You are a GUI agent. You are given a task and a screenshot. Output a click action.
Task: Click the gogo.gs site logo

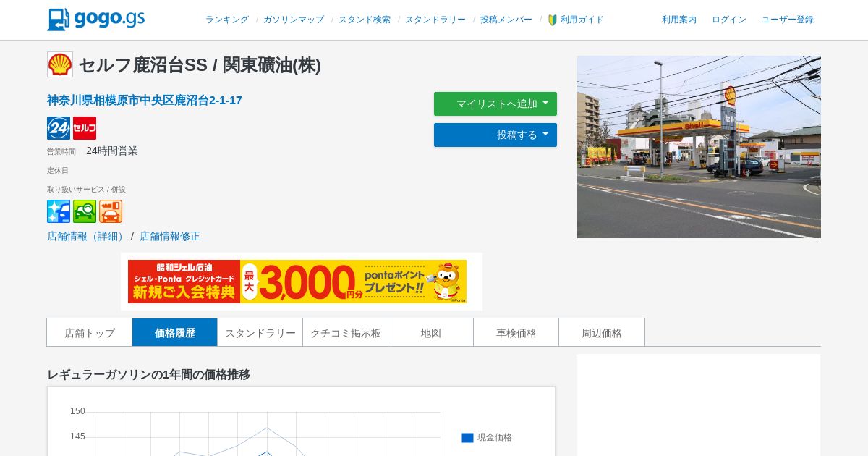click(96, 20)
